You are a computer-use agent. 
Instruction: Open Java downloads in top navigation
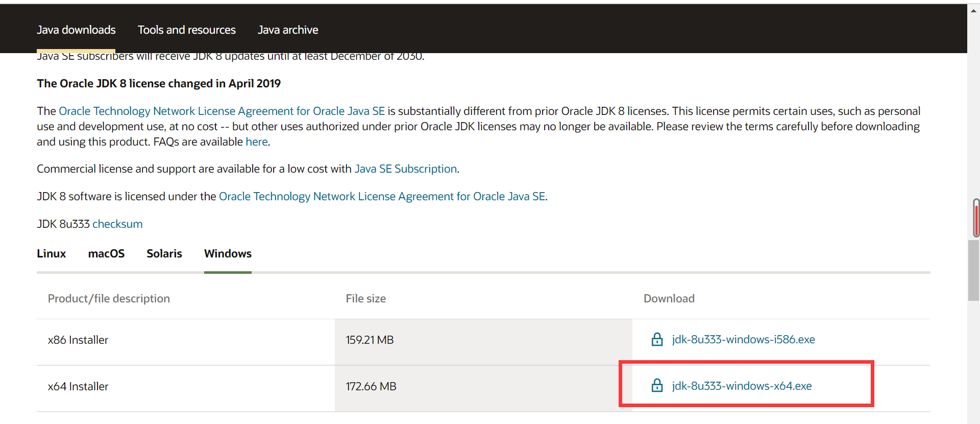[76, 30]
